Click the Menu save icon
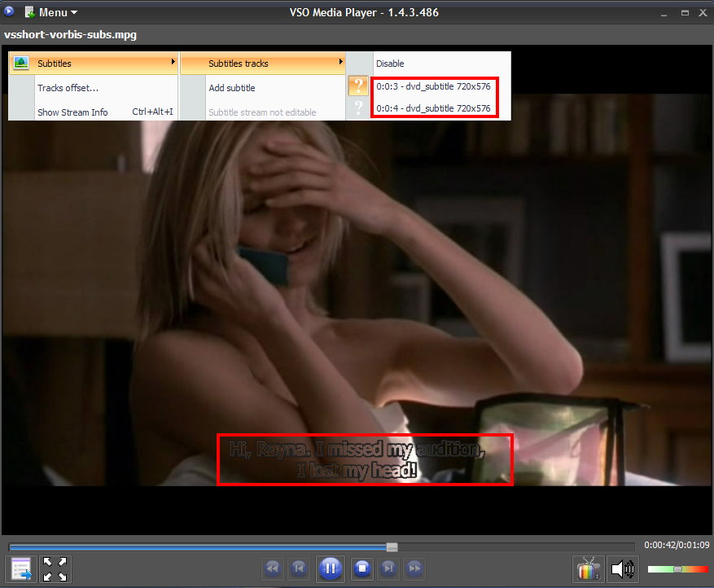This screenshot has height=588, width=714. (x=30, y=12)
